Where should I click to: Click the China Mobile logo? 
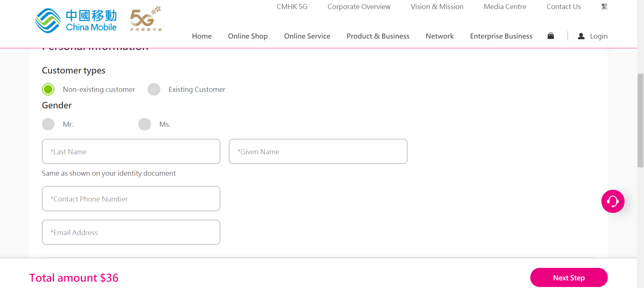(76, 21)
